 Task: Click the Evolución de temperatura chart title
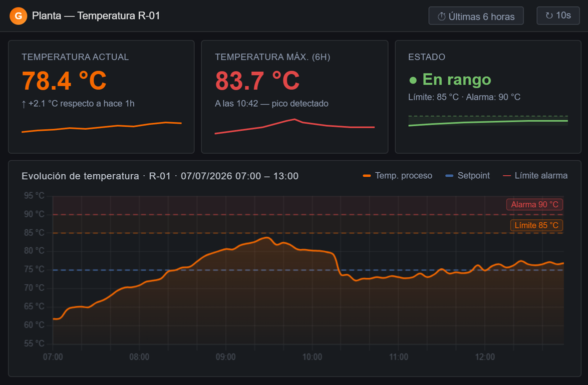[x=160, y=176]
